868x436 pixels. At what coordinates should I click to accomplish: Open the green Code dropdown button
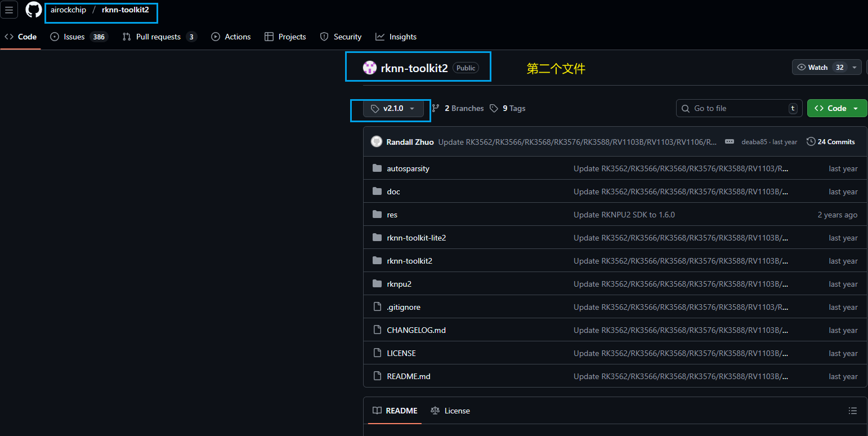837,108
